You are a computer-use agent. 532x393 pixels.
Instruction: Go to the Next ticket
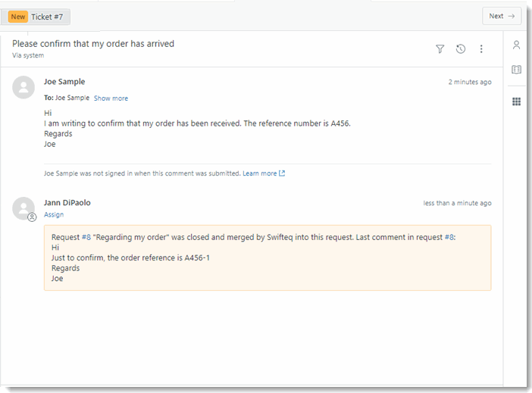click(502, 16)
